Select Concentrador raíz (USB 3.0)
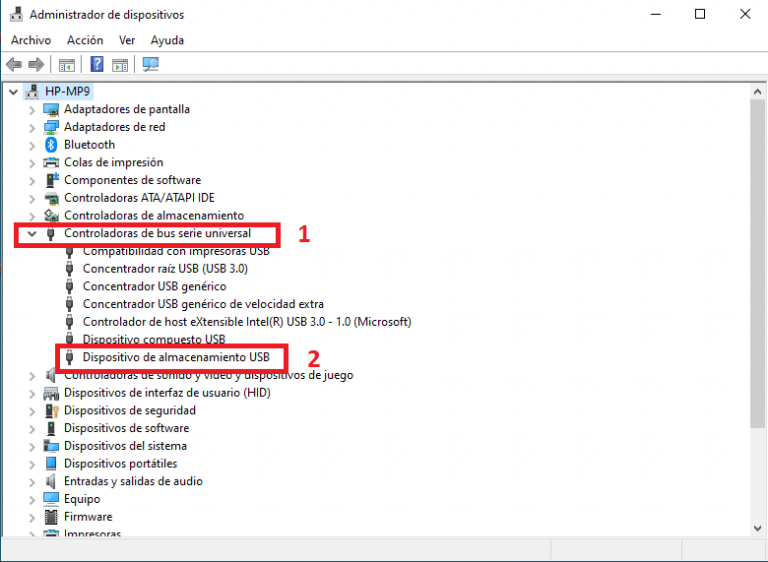 [x=165, y=269]
